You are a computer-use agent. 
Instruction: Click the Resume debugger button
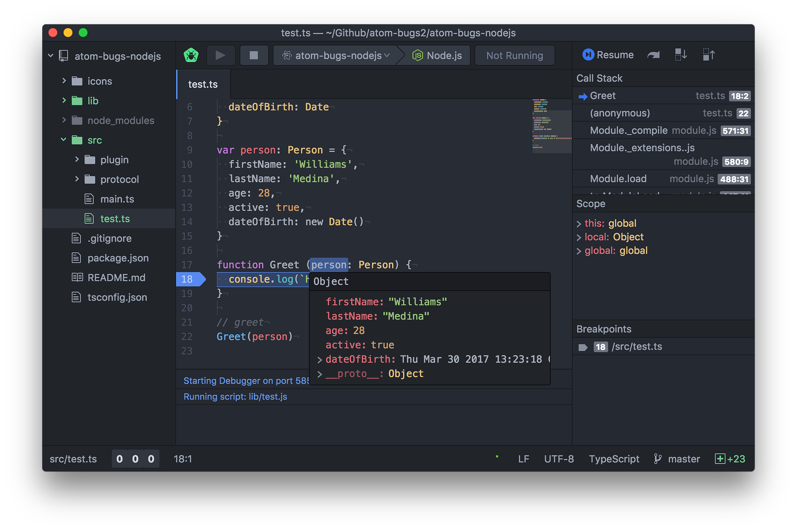click(x=608, y=55)
